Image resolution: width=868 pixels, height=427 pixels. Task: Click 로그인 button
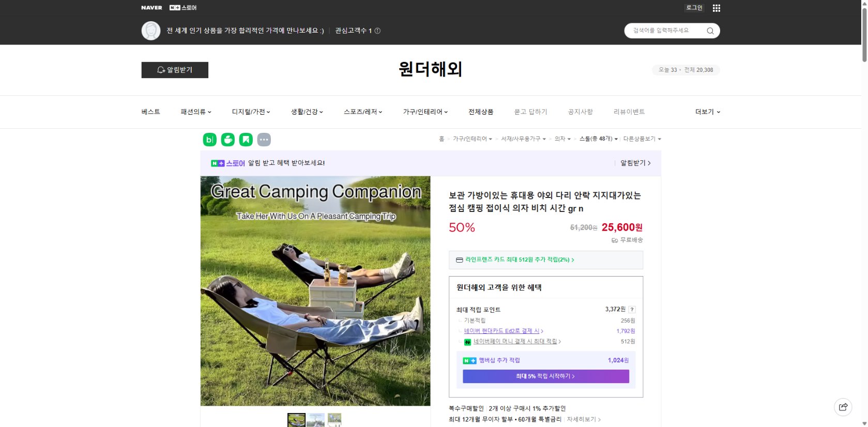click(694, 8)
